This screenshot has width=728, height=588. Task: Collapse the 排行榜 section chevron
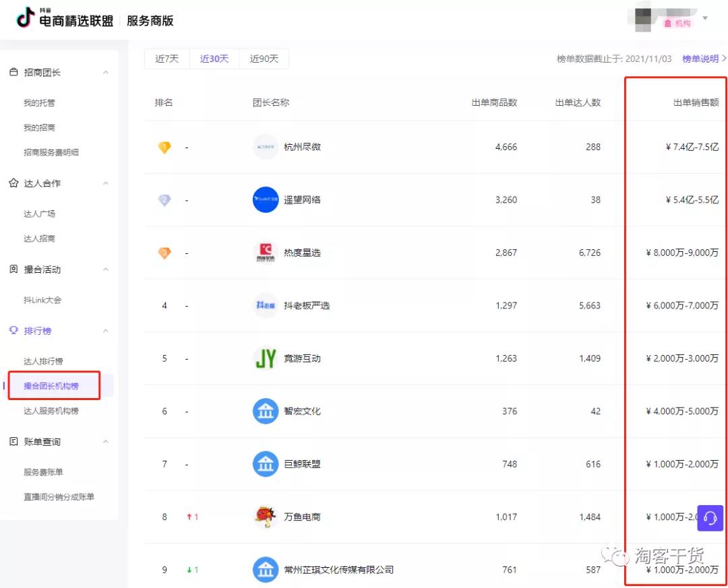(106, 331)
